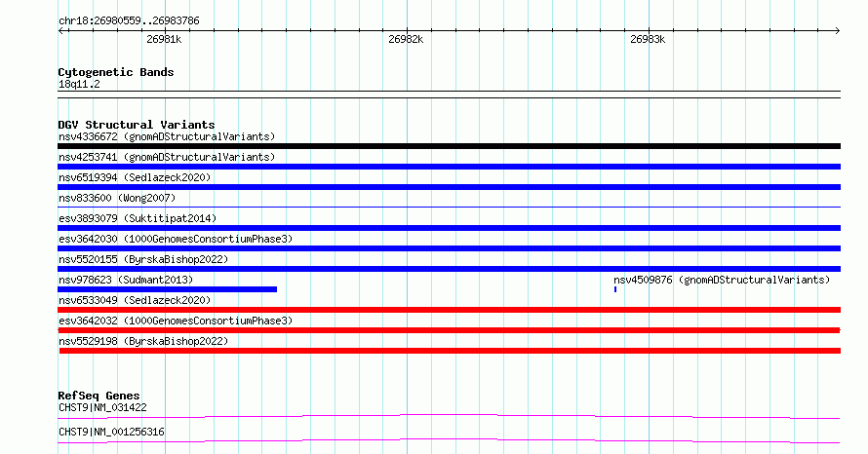Select the 18q11.2 band label
This screenshot has height=454, width=868.
79,84
